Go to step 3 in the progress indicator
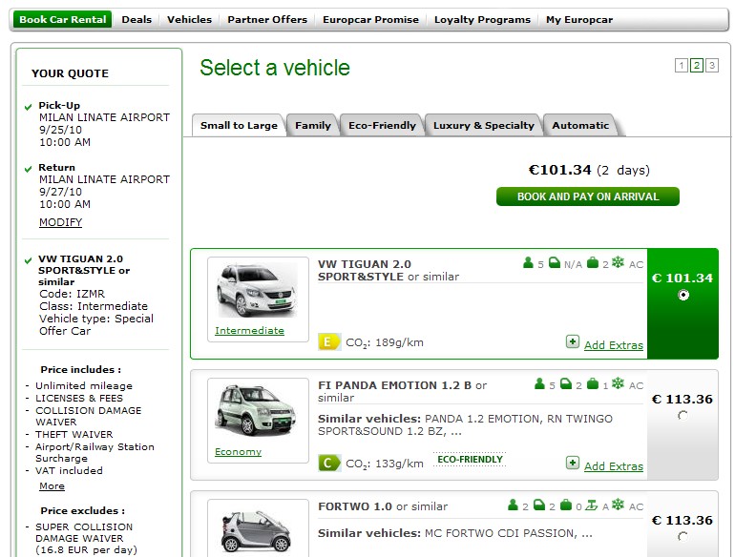This screenshot has height=557, width=756. [712, 66]
